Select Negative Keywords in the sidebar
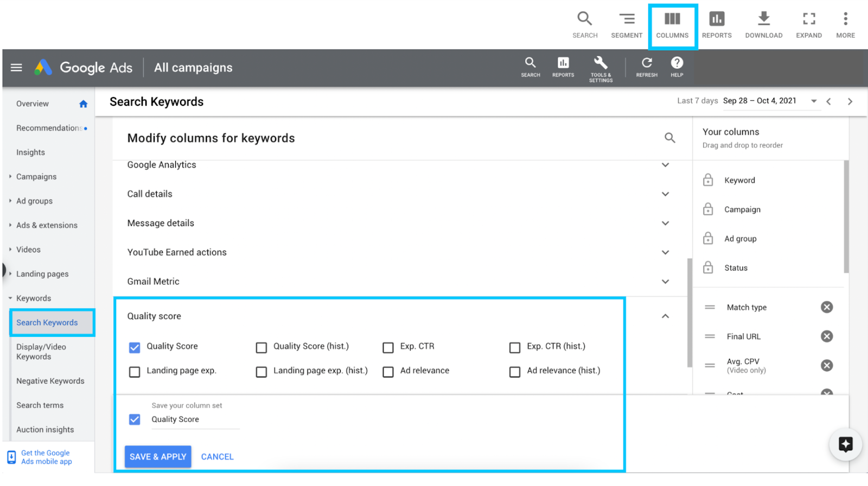This screenshot has width=868, height=486. pos(50,381)
